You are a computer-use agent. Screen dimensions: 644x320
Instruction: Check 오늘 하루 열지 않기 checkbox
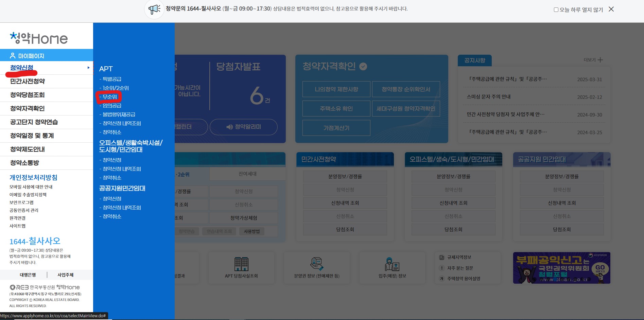click(x=556, y=10)
